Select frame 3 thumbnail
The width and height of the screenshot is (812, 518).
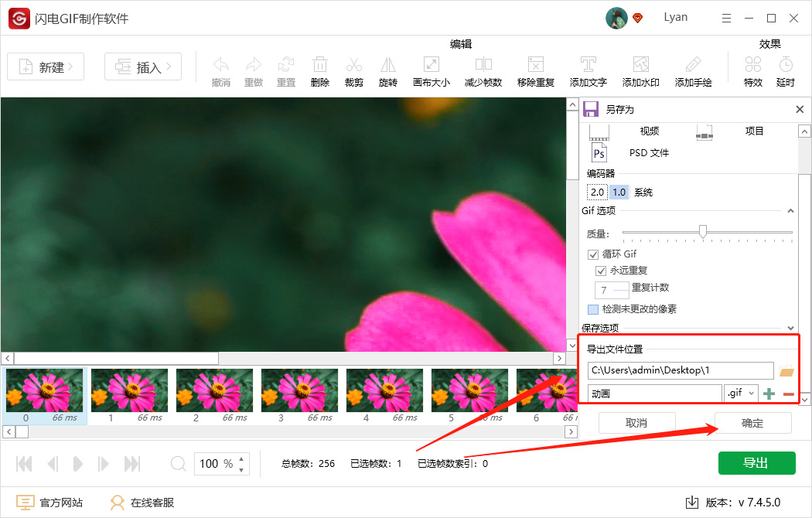coord(299,390)
